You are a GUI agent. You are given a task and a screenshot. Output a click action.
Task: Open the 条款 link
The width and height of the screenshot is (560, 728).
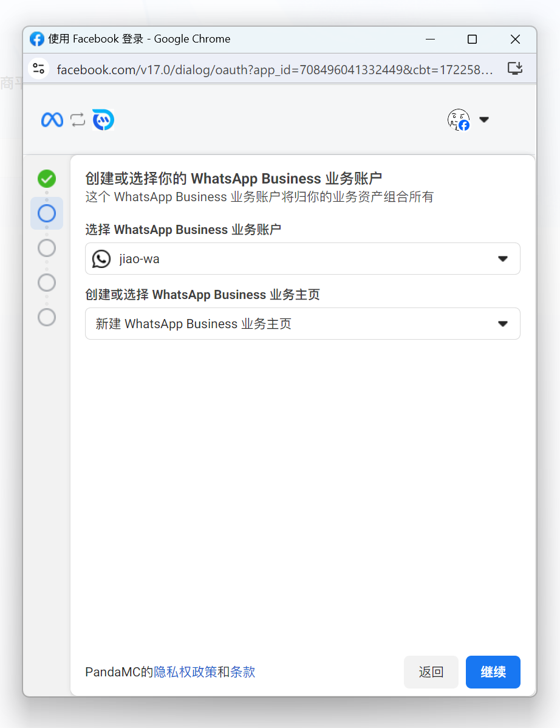pyautogui.click(x=243, y=672)
